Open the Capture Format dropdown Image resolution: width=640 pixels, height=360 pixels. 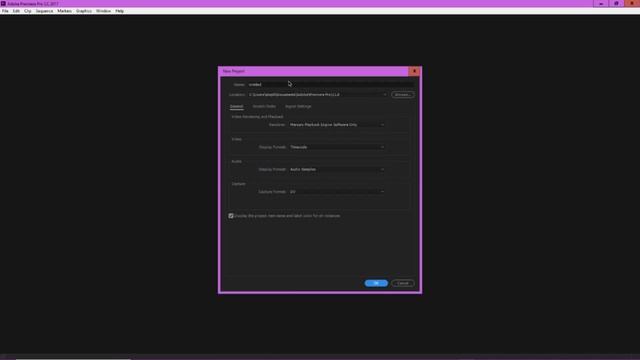pyautogui.click(x=337, y=192)
